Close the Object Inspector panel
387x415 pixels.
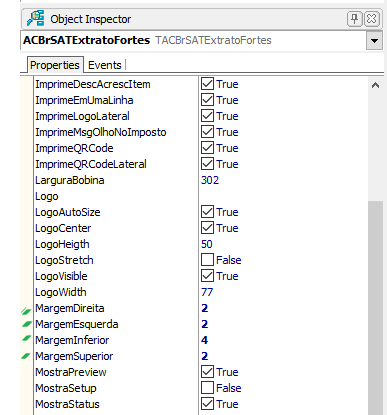click(371, 19)
